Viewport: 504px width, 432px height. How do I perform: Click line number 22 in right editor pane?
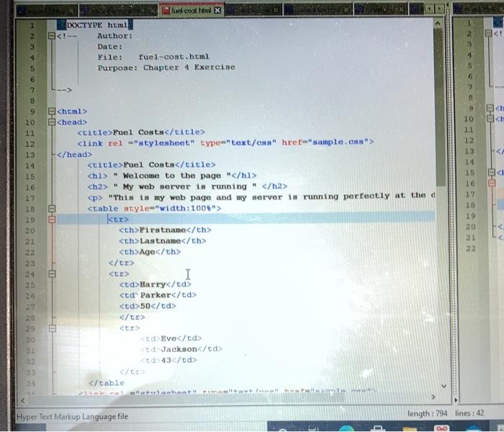pos(471,248)
